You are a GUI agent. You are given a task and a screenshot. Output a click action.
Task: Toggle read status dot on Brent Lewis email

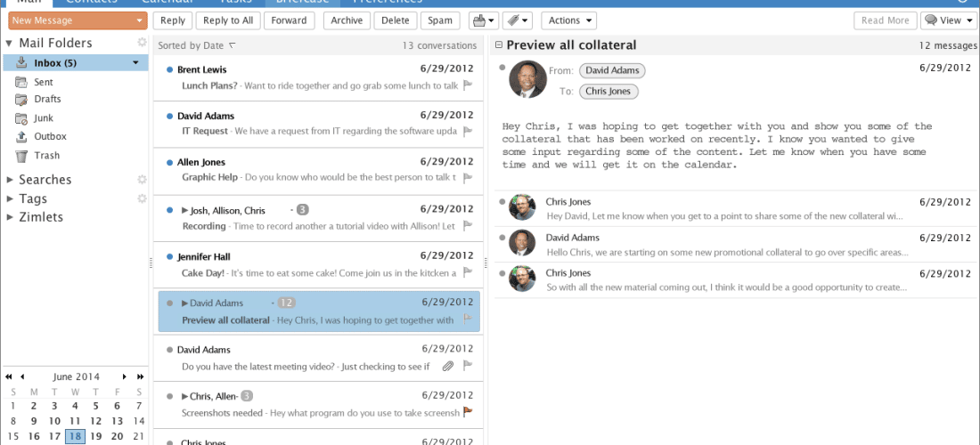click(x=170, y=69)
